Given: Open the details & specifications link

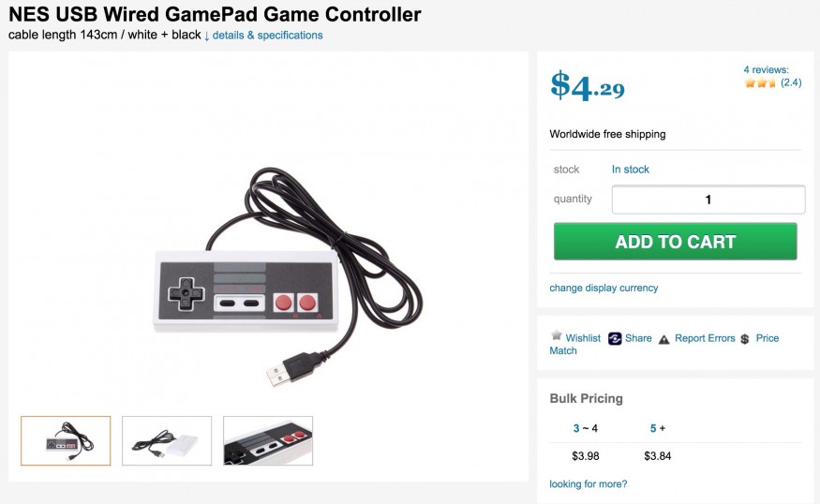Looking at the screenshot, I should (x=267, y=35).
